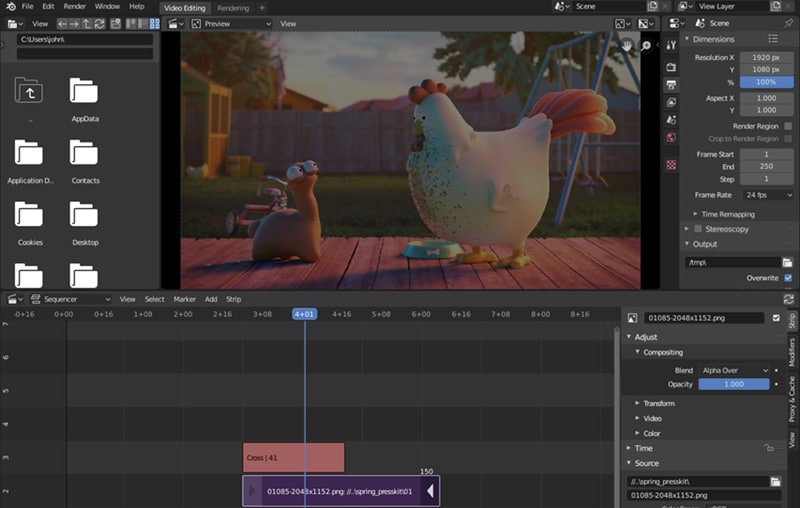Go to the parent directory toolbar arrow

[x=87, y=23]
